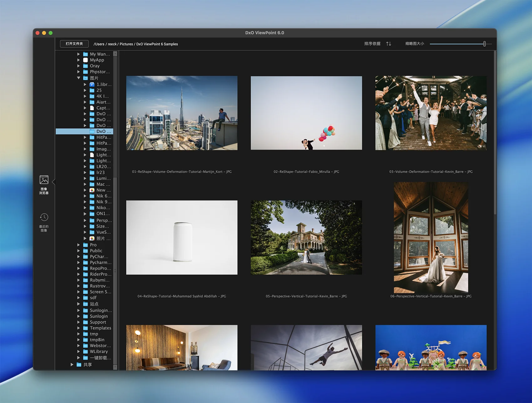Click the folder icon beside Nik 6…
The height and width of the screenshot is (403, 532).
pos(92,196)
